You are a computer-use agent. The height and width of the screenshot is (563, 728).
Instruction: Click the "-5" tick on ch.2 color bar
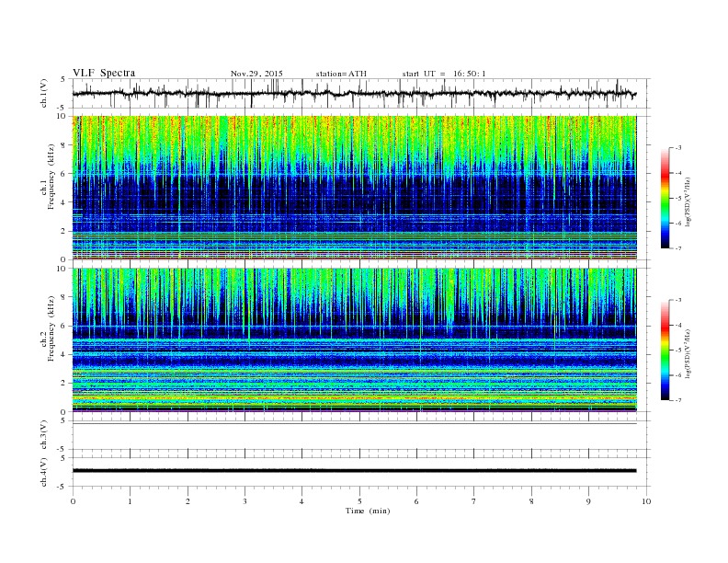[x=678, y=350]
